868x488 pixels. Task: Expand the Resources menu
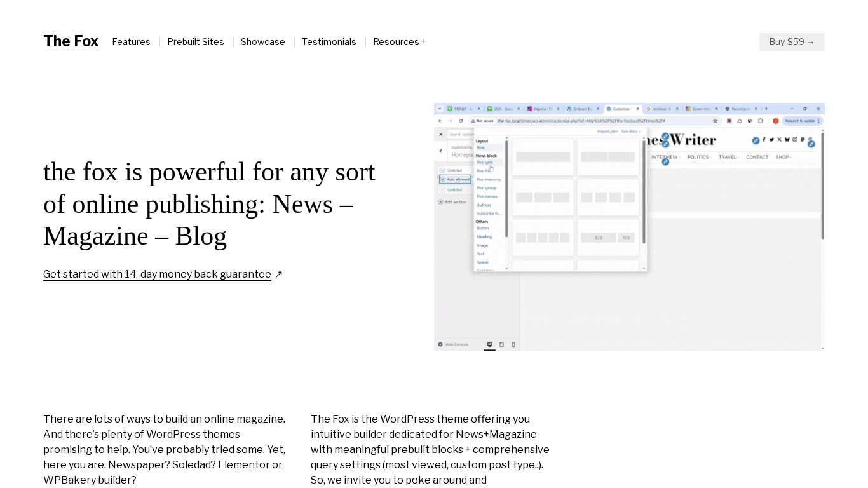tap(399, 42)
